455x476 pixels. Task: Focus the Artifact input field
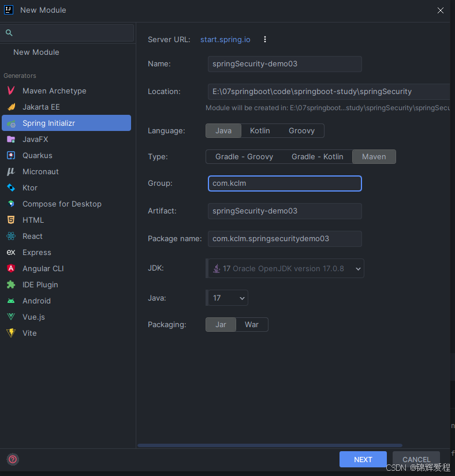pos(285,211)
